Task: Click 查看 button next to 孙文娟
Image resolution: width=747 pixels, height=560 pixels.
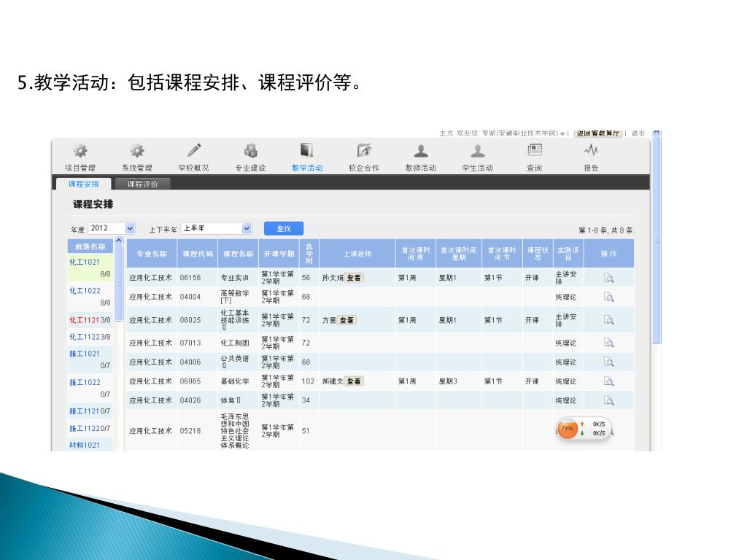Action: click(354, 278)
